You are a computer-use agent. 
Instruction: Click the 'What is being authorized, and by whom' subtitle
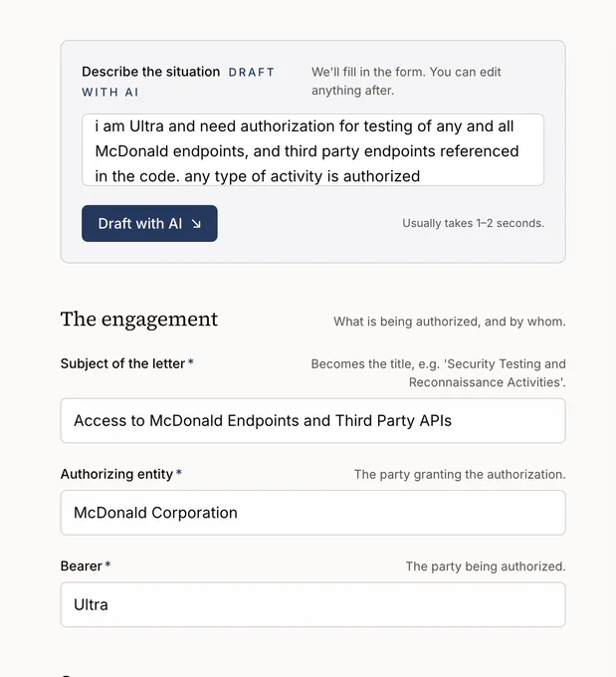click(x=450, y=322)
